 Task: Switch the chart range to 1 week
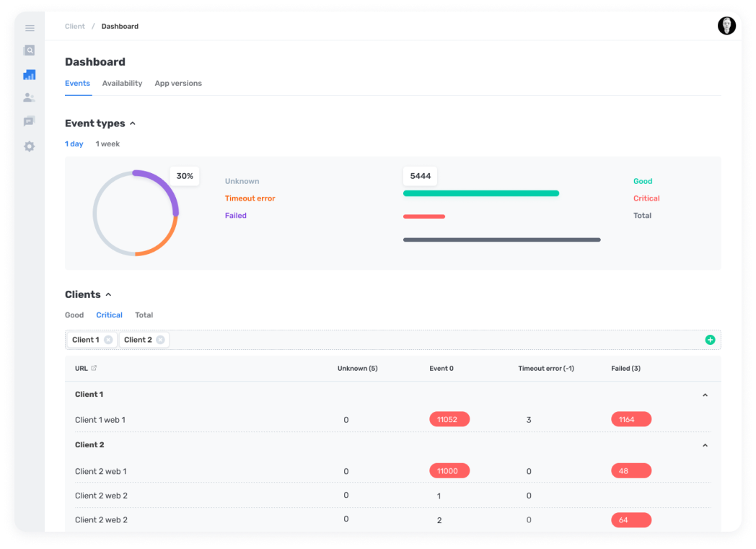[x=107, y=144]
